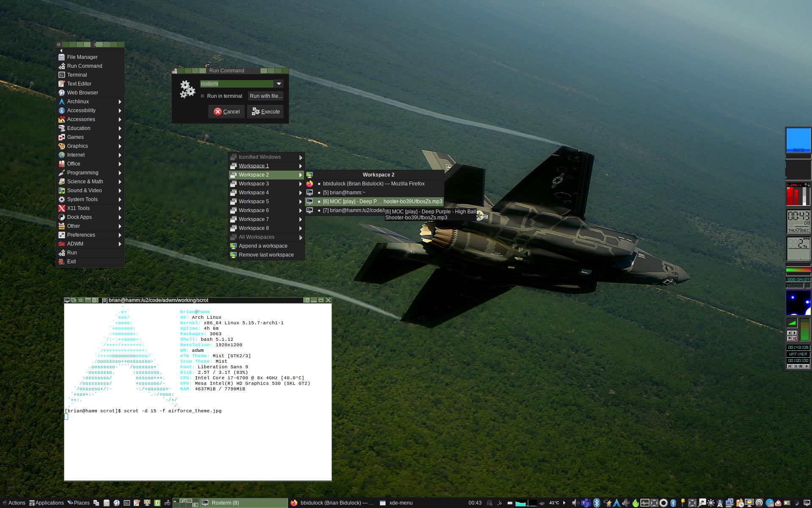Image resolution: width=812 pixels, height=508 pixels.
Task: Open the Applications menu on the panel
Action: pos(47,503)
